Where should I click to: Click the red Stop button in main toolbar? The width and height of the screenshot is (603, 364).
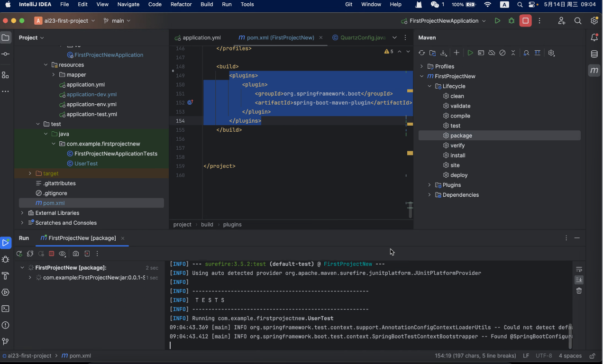coord(525,21)
